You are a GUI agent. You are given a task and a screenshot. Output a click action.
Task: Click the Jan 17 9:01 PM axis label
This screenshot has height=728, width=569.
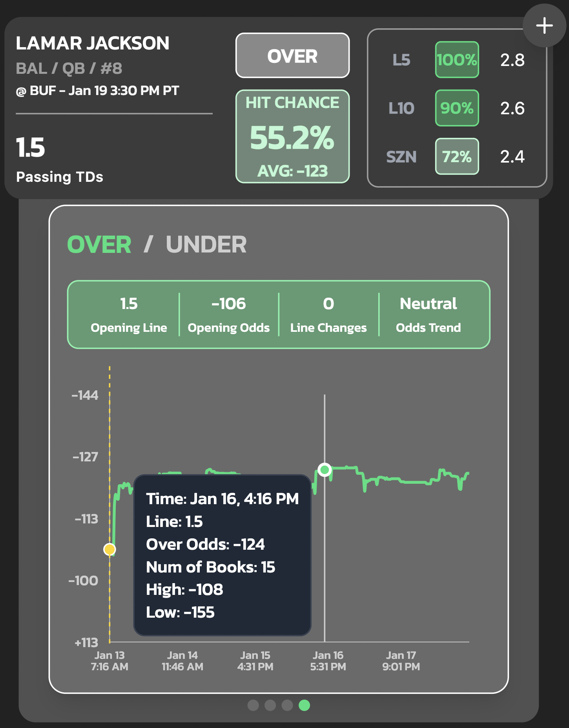401,661
